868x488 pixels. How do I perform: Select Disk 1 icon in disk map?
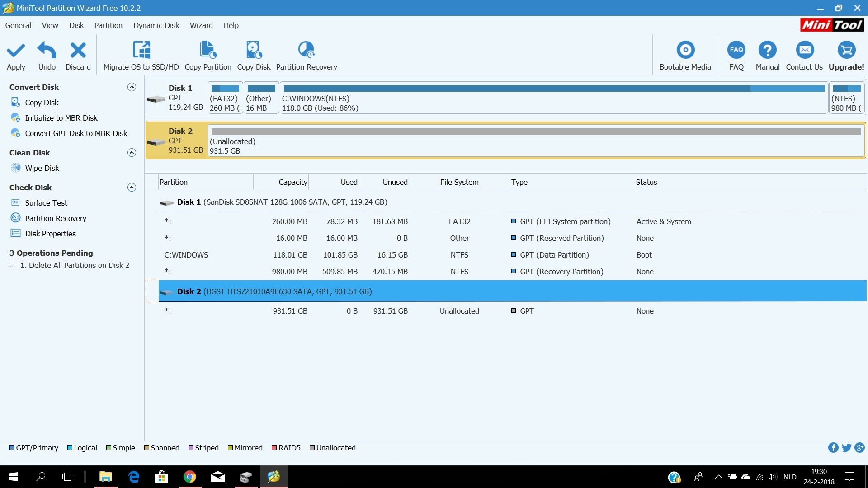pos(156,99)
